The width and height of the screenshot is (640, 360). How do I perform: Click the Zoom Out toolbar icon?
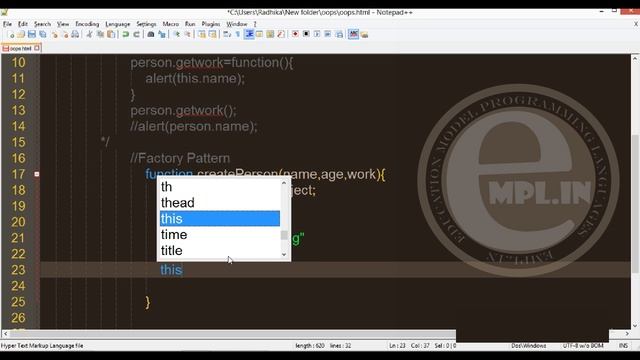(x=187, y=35)
